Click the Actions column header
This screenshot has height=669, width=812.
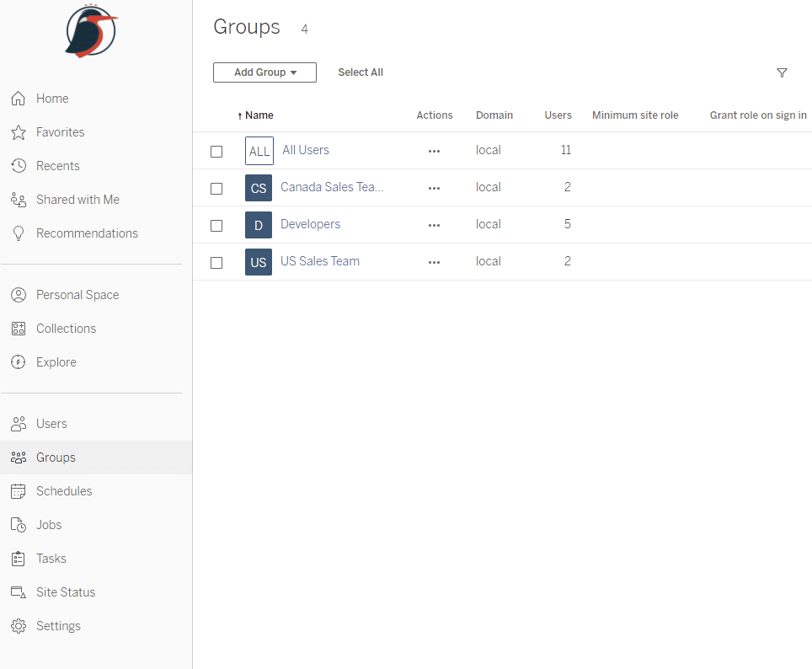435,115
